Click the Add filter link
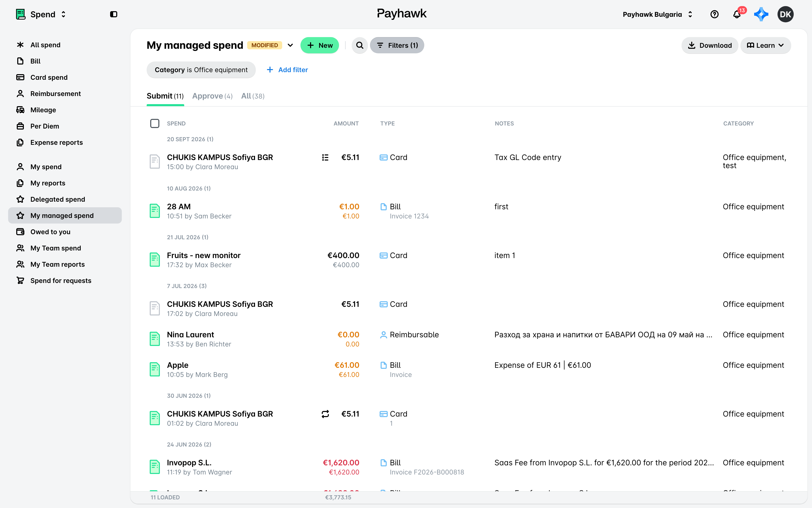Screen dimensions: 812x508 pos(287,70)
